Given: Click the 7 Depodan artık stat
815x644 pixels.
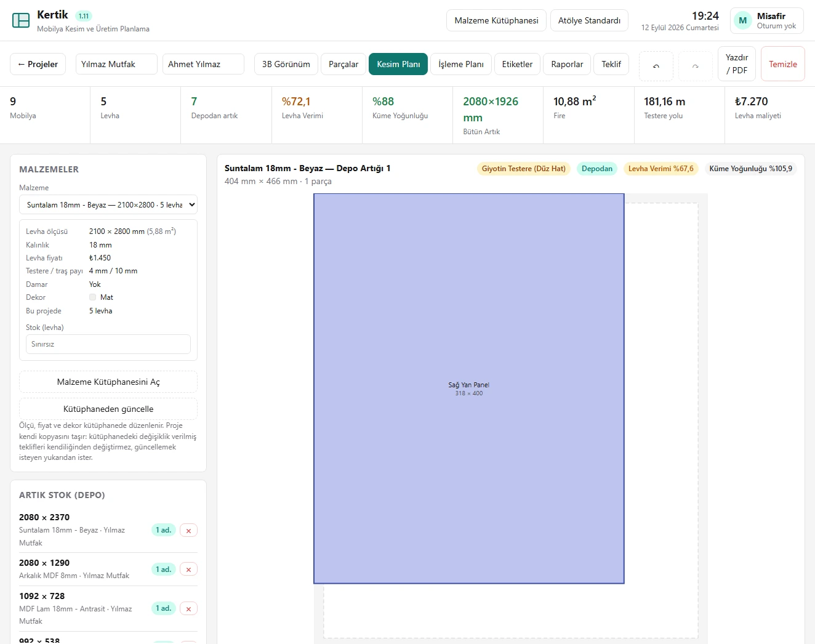Looking at the screenshot, I should (227, 115).
